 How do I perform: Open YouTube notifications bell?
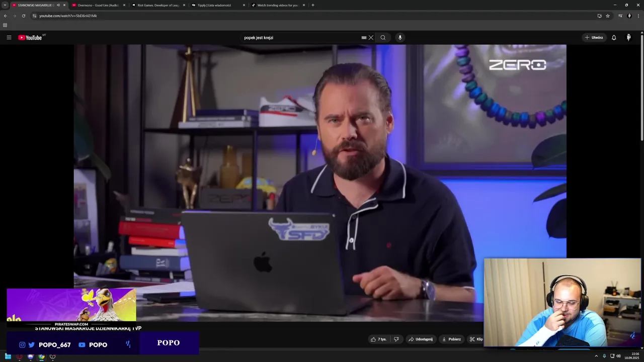[614, 38]
